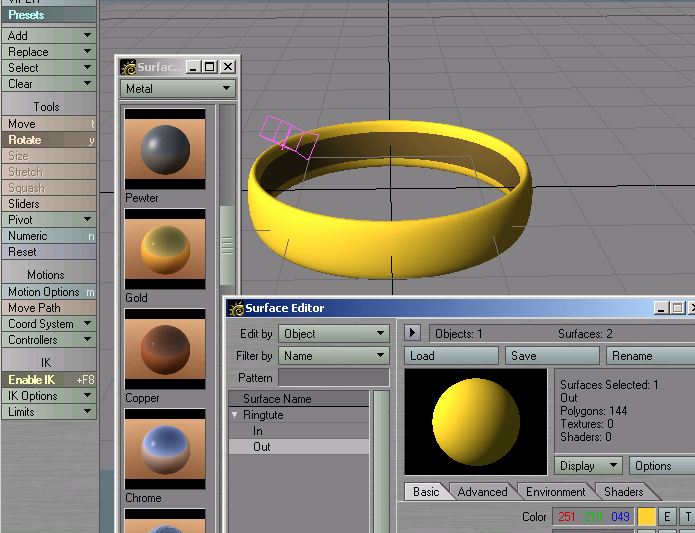
Task: Click the T texture button for Color
Action: tap(688, 517)
